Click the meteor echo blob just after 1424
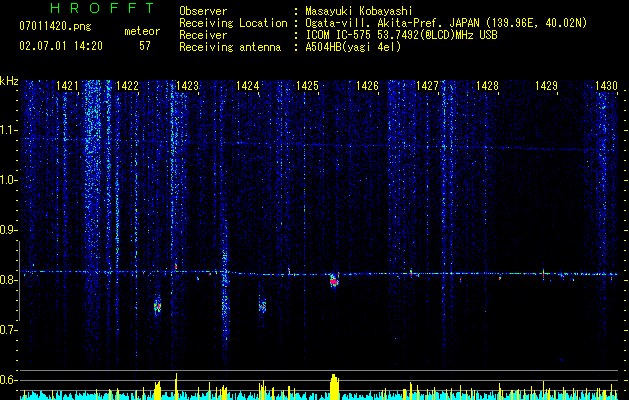 pos(262,306)
